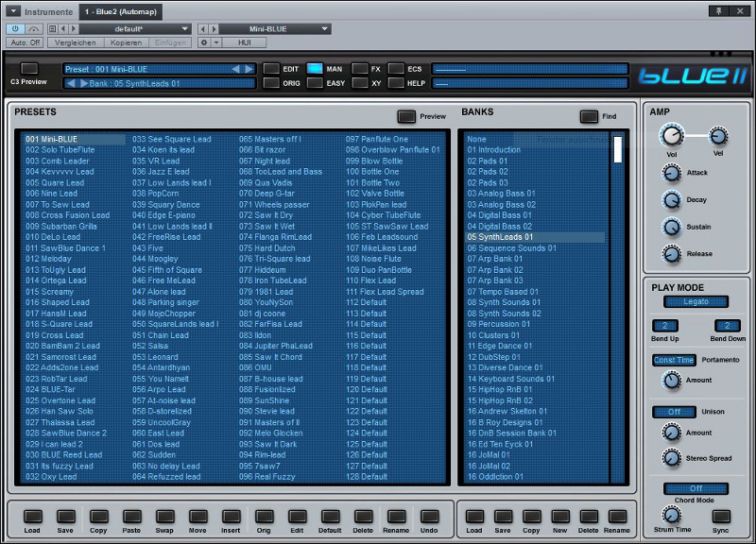This screenshot has height=544, width=756.
Task: Choose preset 044 Moogley
Action: [x=155, y=259]
